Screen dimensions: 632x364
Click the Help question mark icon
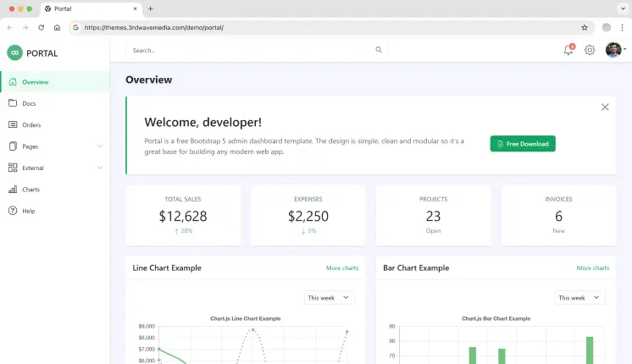pos(13,211)
